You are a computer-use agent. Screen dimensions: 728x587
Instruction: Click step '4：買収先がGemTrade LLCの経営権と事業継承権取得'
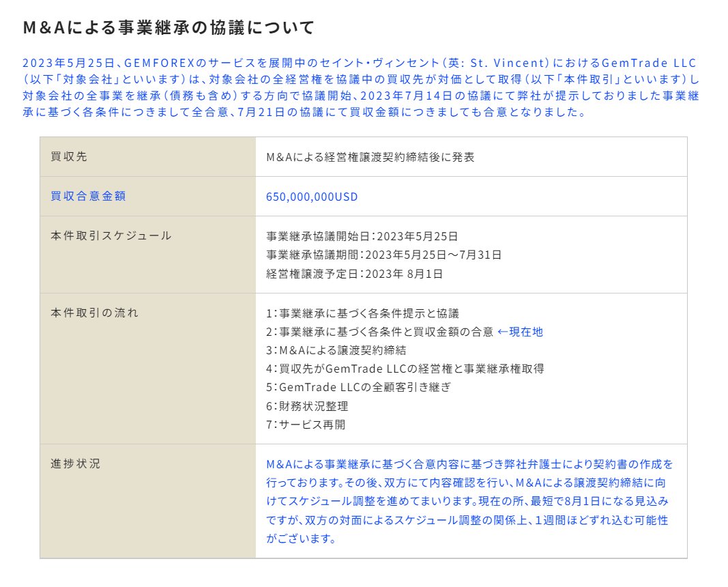pos(405,369)
